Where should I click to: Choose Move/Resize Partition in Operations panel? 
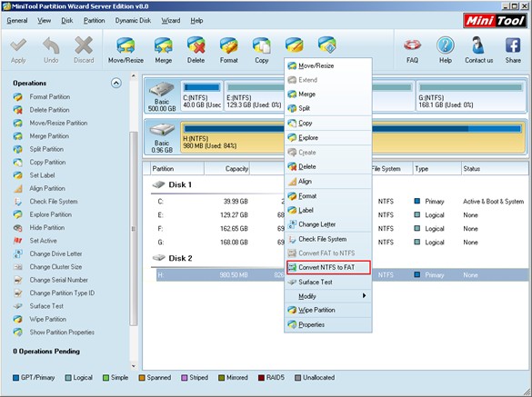pyautogui.click(x=58, y=123)
